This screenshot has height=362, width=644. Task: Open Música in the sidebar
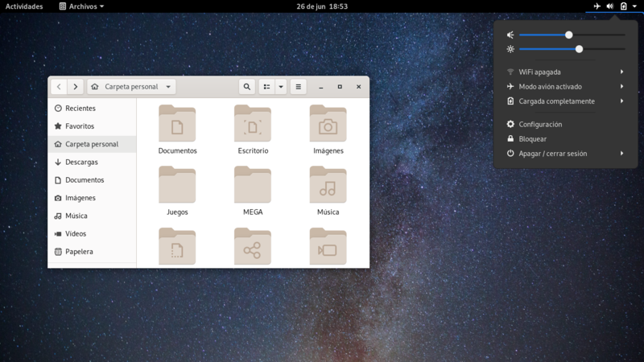92,216
